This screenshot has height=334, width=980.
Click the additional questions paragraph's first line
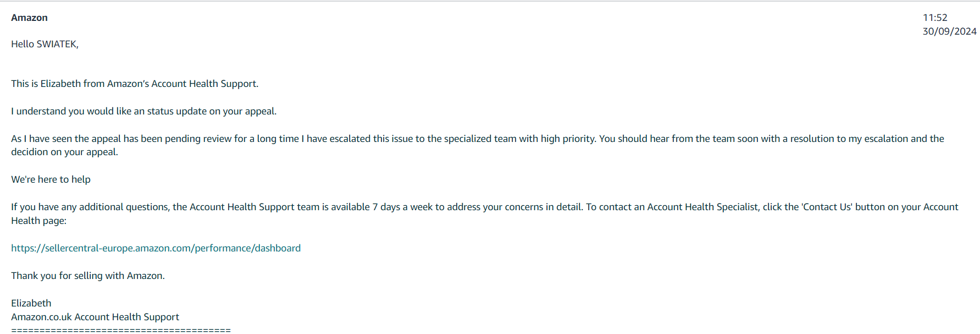(x=484, y=207)
